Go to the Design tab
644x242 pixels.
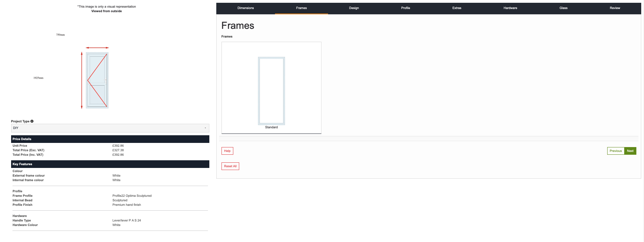[354, 8]
